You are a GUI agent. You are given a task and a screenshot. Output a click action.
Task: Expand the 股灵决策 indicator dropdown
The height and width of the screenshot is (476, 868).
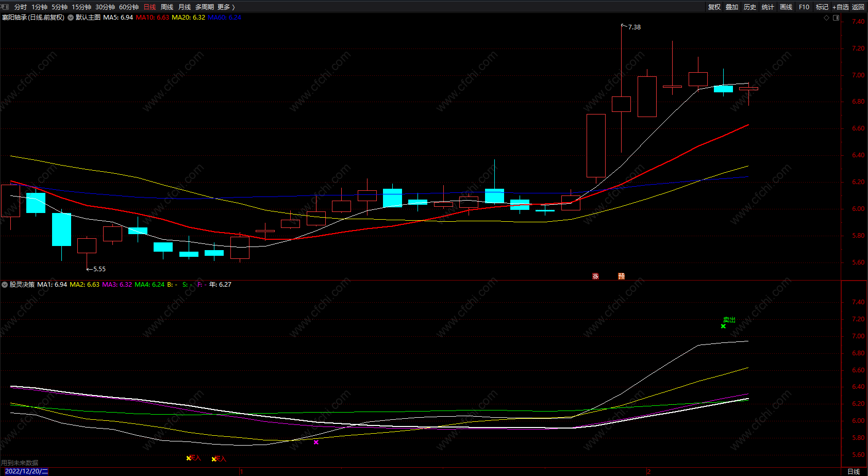click(5, 285)
